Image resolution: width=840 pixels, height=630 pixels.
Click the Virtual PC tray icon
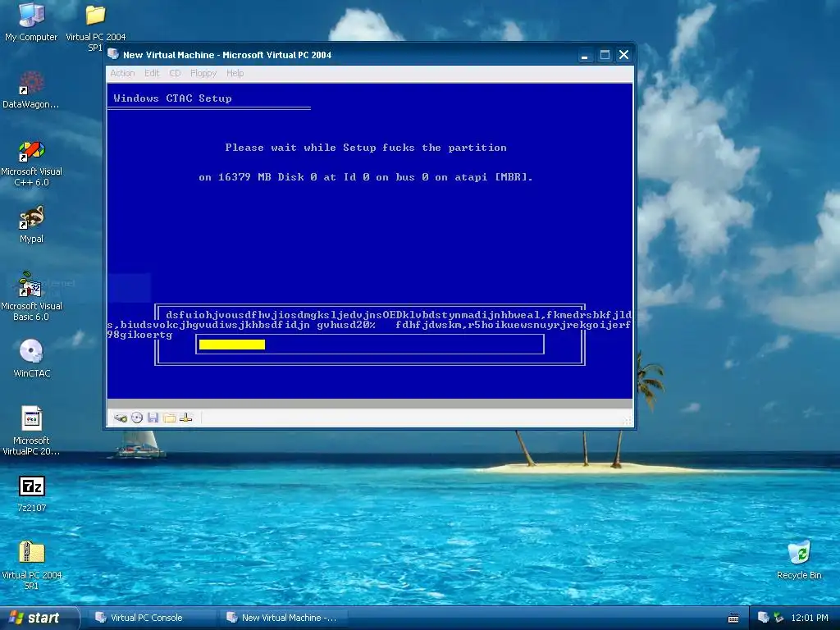(763, 618)
